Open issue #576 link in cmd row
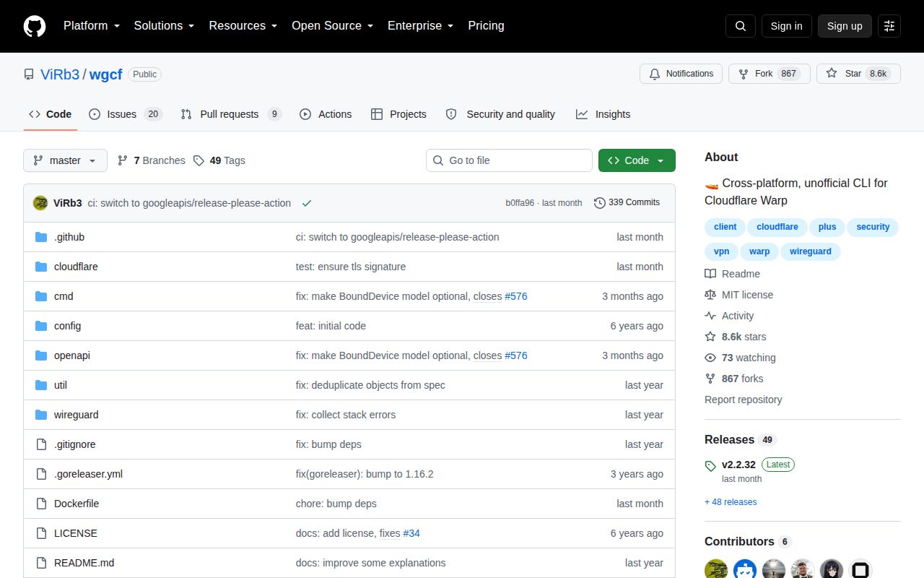 (x=516, y=296)
